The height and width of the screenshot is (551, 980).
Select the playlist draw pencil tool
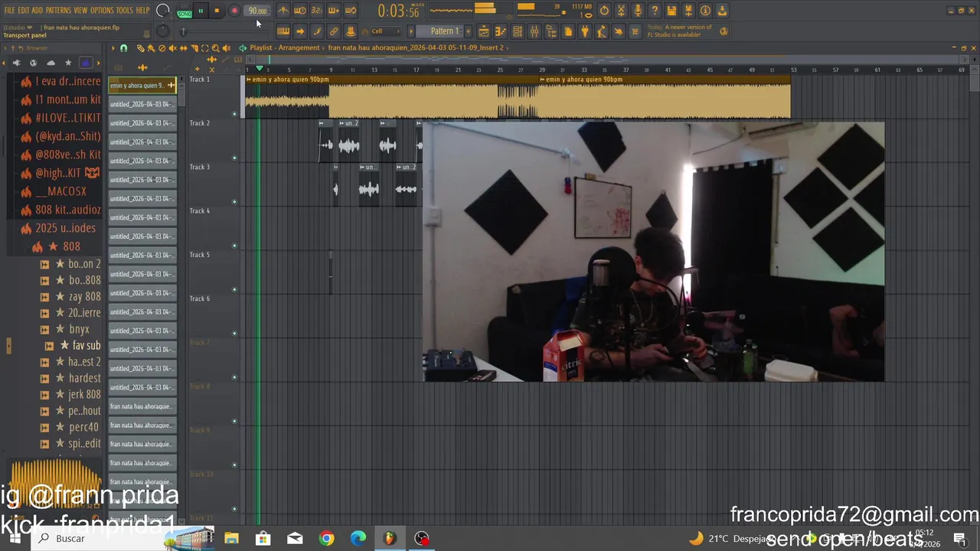[x=141, y=48]
